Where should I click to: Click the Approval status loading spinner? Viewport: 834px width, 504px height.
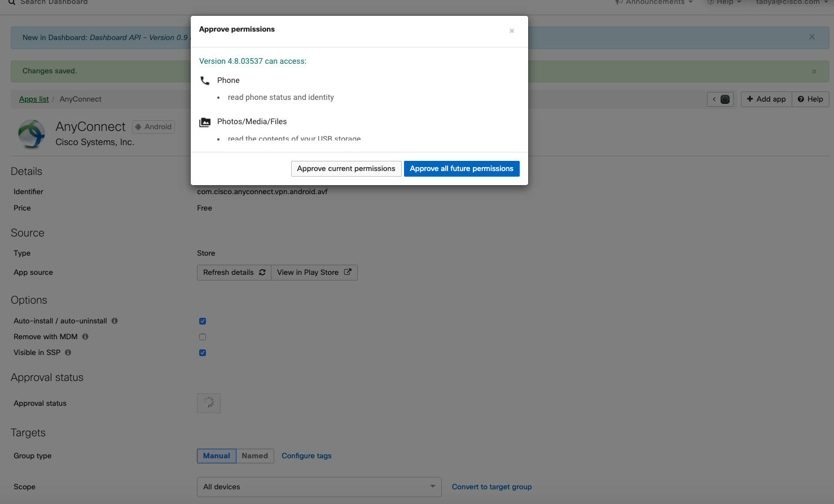(x=209, y=403)
